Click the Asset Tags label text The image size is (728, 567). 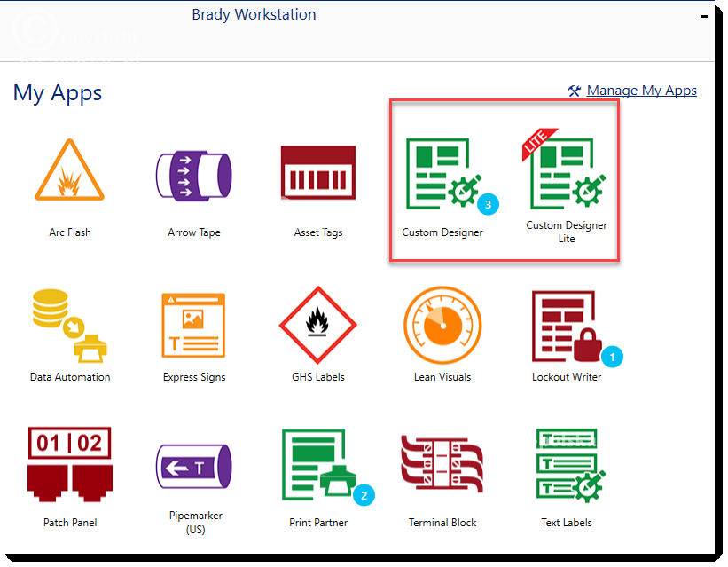coord(318,232)
